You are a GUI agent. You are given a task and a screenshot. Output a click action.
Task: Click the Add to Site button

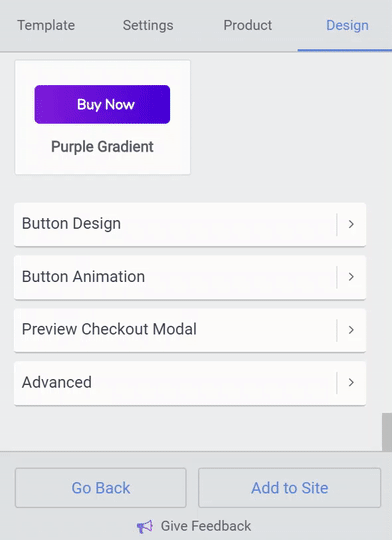(x=290, y=488)
